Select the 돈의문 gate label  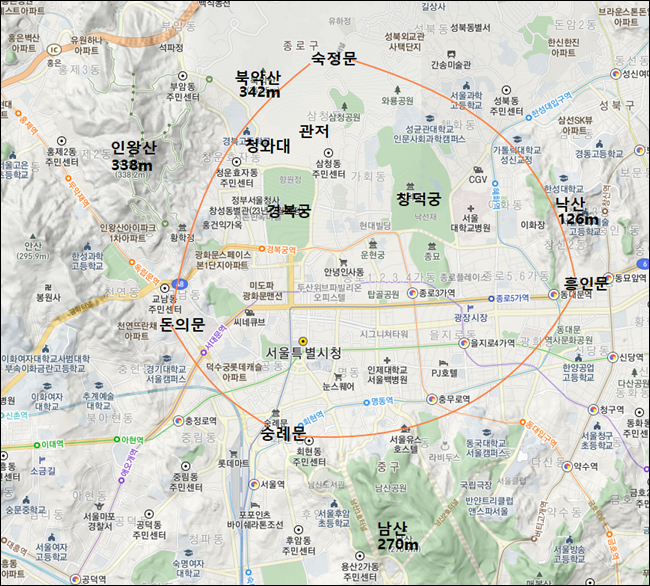pyautogui.click(x=182, y=324)
